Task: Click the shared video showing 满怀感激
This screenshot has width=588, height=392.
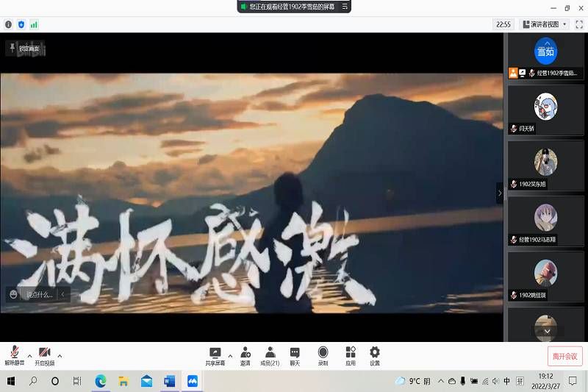Action: [x=251, y=193]
